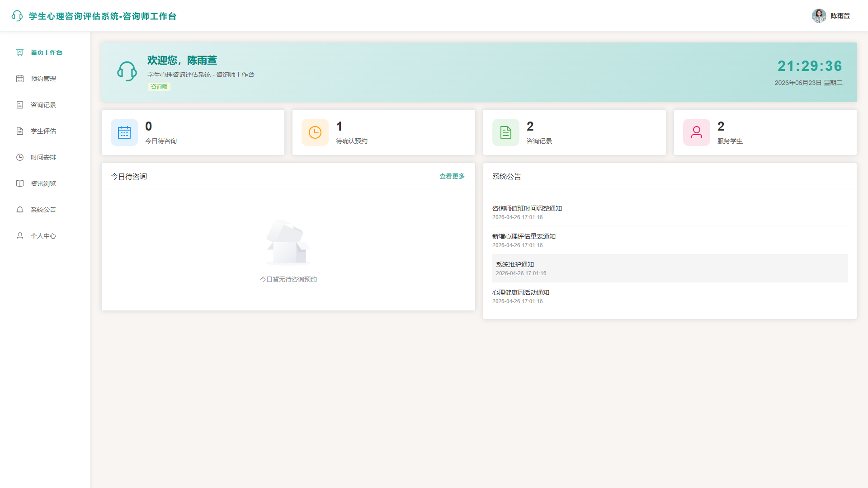Open 首页工作台 in the sidebar
Viewport: 868px width, 488px height.
click(45, 52)
